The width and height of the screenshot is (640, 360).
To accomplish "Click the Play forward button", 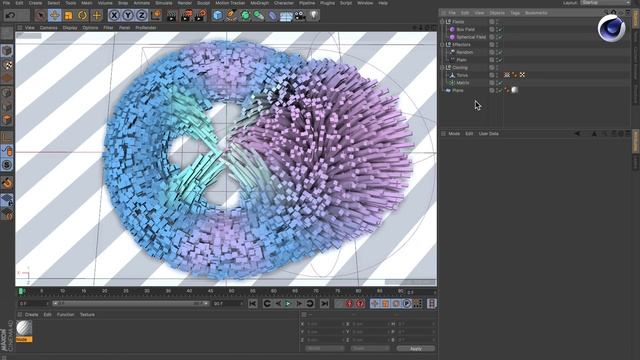I will pos(288,303).
